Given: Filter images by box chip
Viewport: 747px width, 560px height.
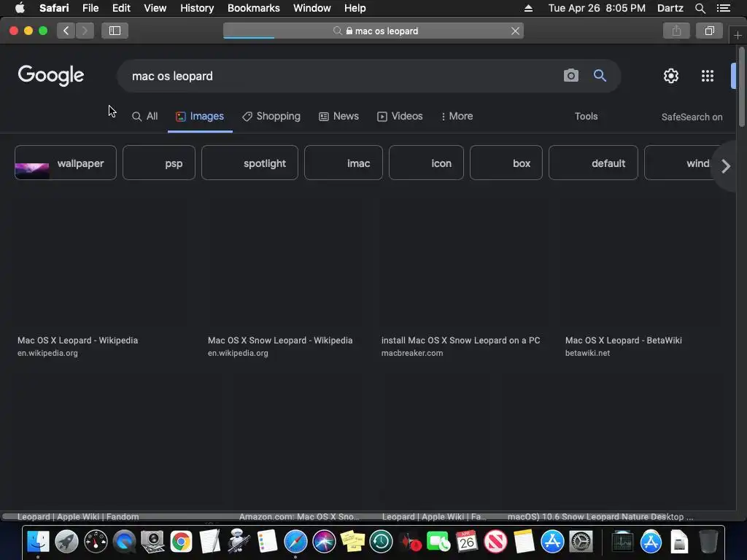Looking at the screenshot, I should [x=506, y=163].
